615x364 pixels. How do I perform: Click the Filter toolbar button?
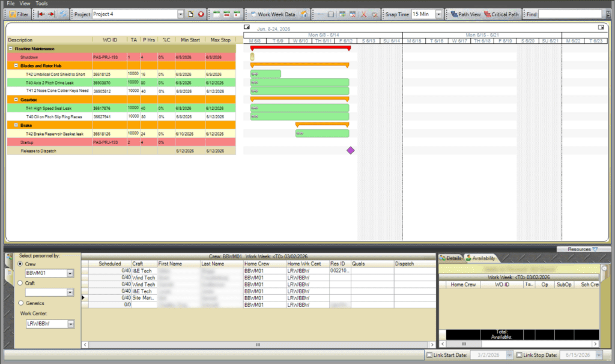[x=19, y=14]
